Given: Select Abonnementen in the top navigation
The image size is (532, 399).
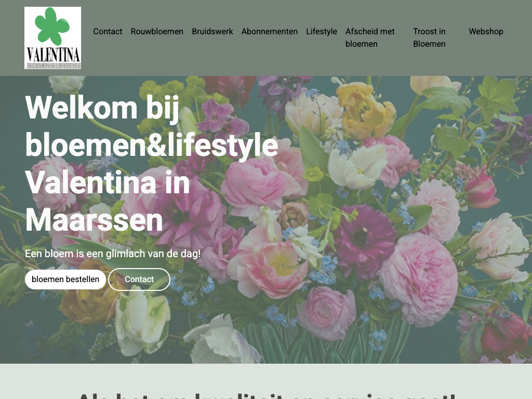Looking at the screenshot, I should (x=270, y=32).
